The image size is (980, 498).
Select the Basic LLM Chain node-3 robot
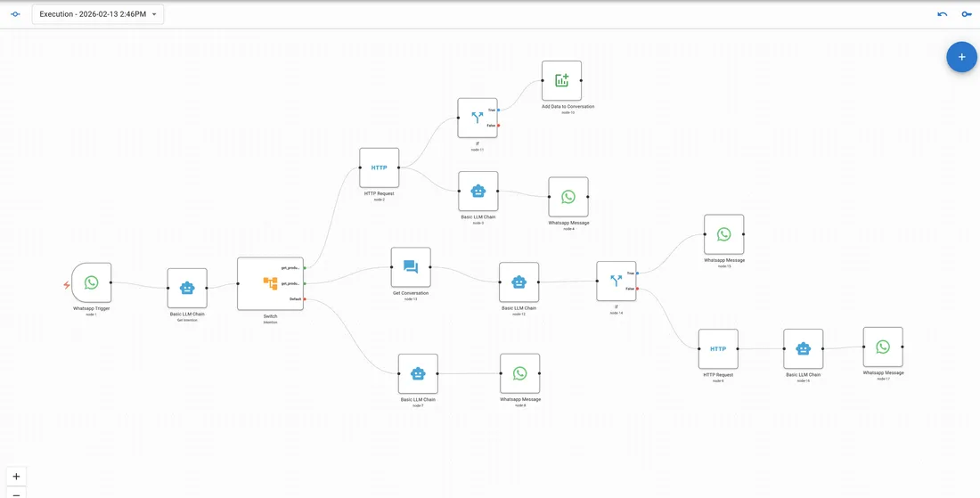tap(478, 192)
